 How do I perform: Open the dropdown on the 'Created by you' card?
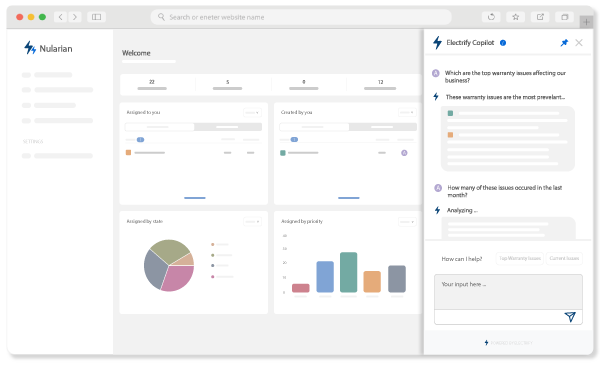[x=407, y=112]
